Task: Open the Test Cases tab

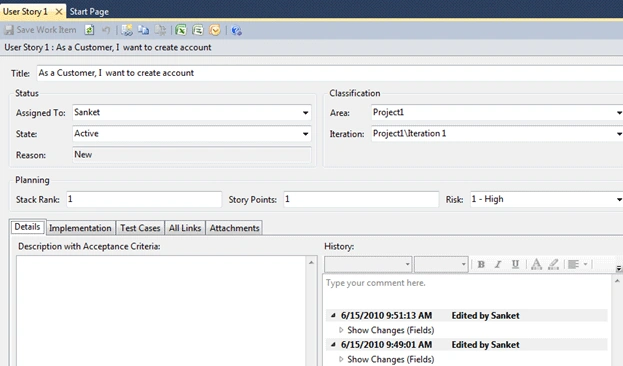Action: pyautogui.click(x=140, y=228)
